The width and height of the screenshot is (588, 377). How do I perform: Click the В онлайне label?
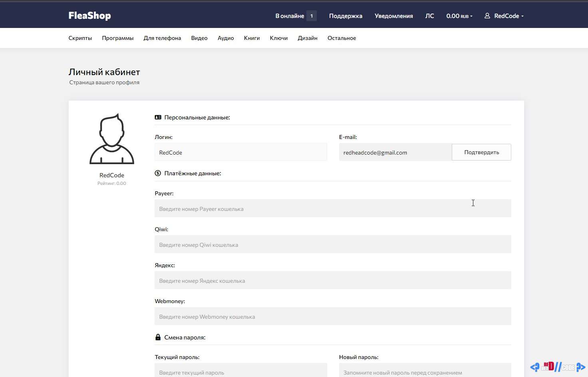pyautogui.click(x=290, y=16)
